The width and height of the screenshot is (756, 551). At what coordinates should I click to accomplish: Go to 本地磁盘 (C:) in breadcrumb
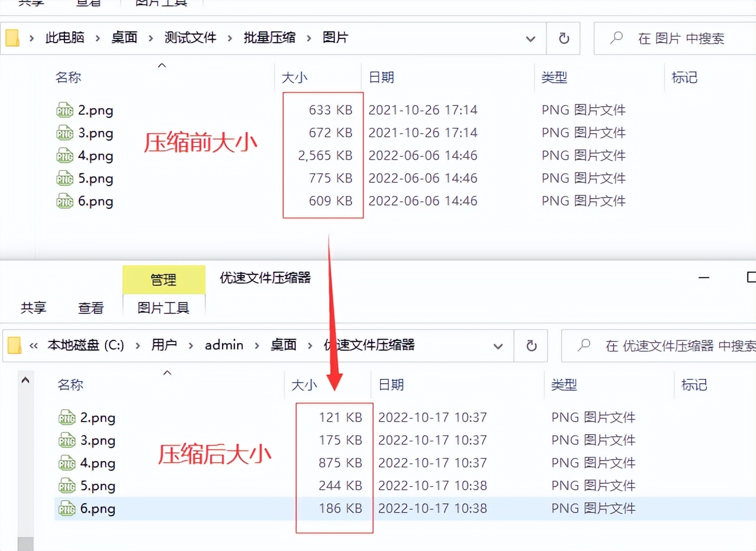pos(86,345)
